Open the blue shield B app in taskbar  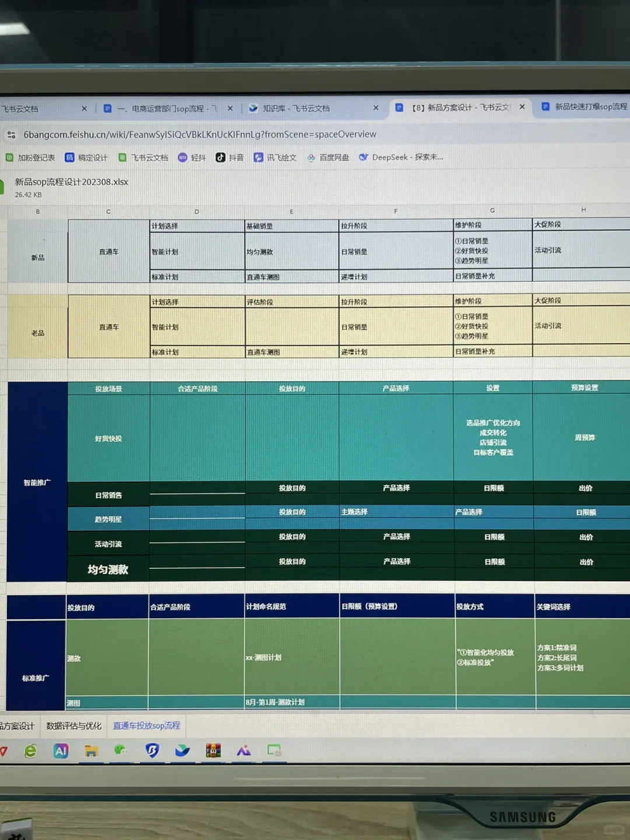[152, 750]
